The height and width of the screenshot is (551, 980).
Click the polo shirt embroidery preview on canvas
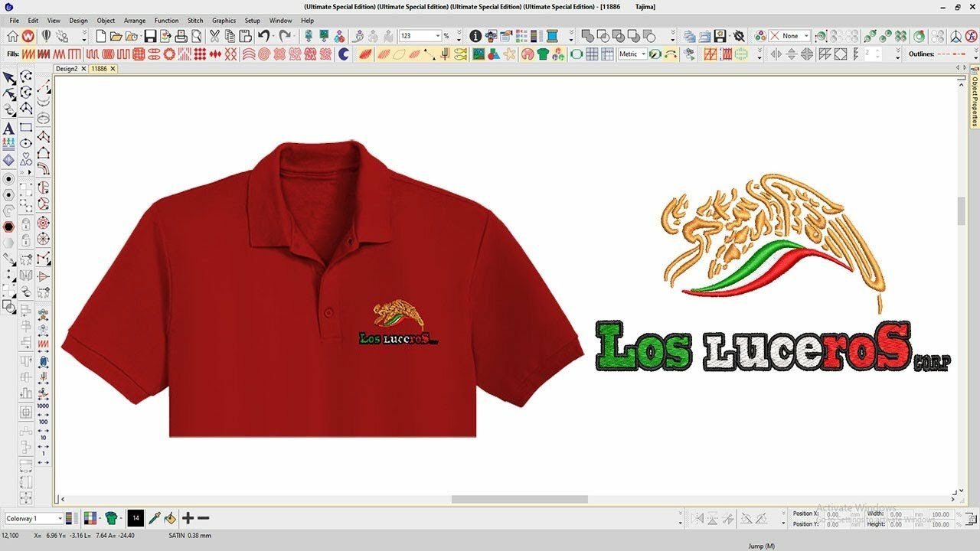tap(322, 289)
